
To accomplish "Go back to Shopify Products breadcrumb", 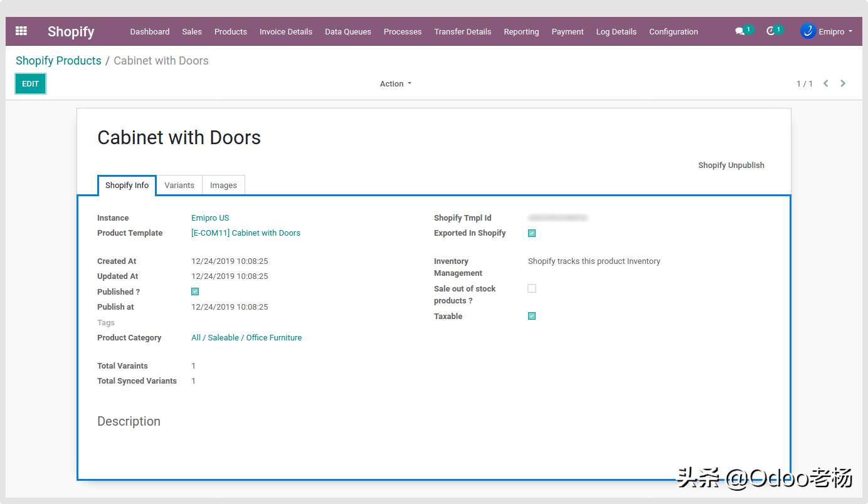I will coord(58,61).
